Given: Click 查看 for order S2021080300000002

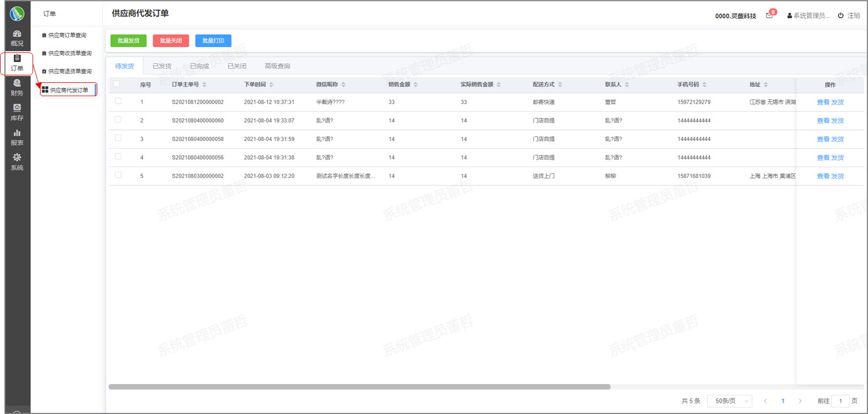Looking at the screenshot, I should (823, 176).
